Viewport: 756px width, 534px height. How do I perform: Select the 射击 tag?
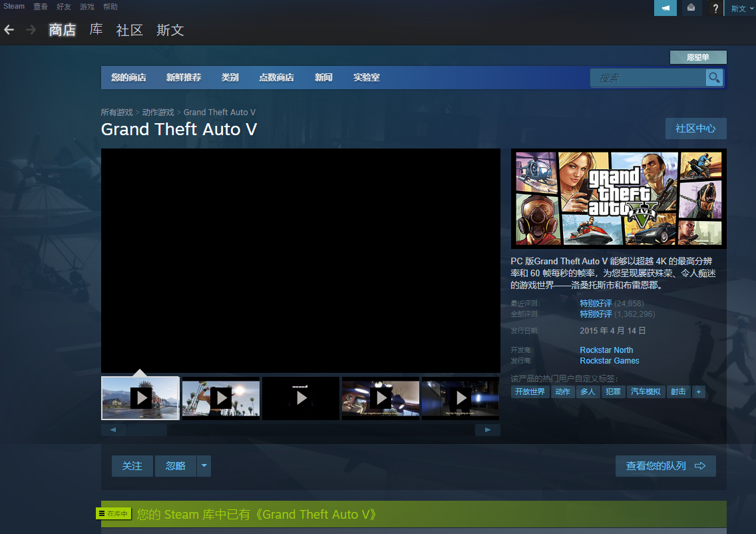(x=678, y=392)
